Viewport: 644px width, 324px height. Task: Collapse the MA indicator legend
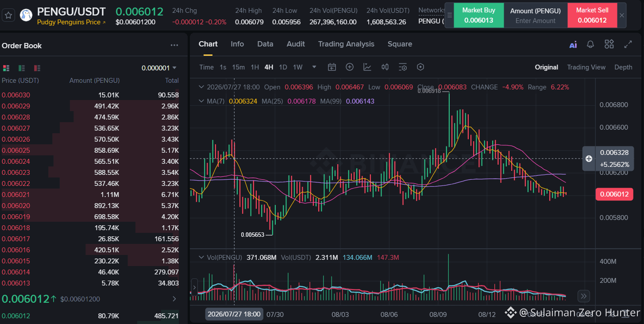[202, 101]
